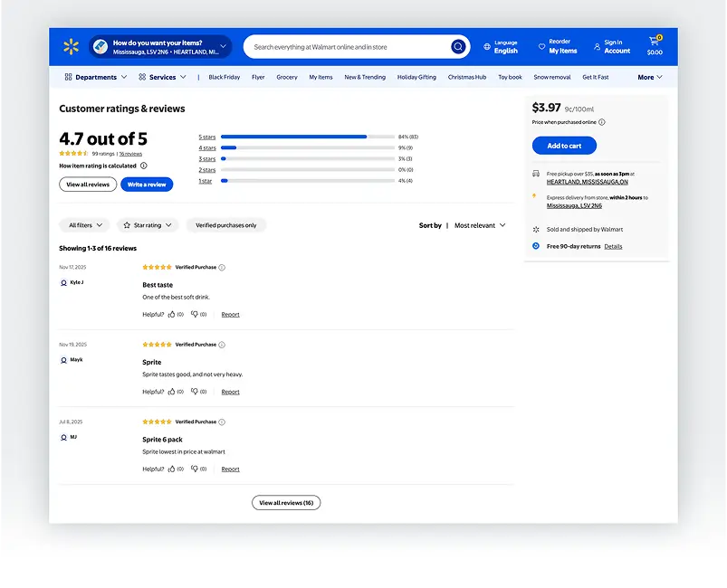Click info icon next to 'Price when purchased online'
The height and width of the screenshot is (588, 727).
602,122
